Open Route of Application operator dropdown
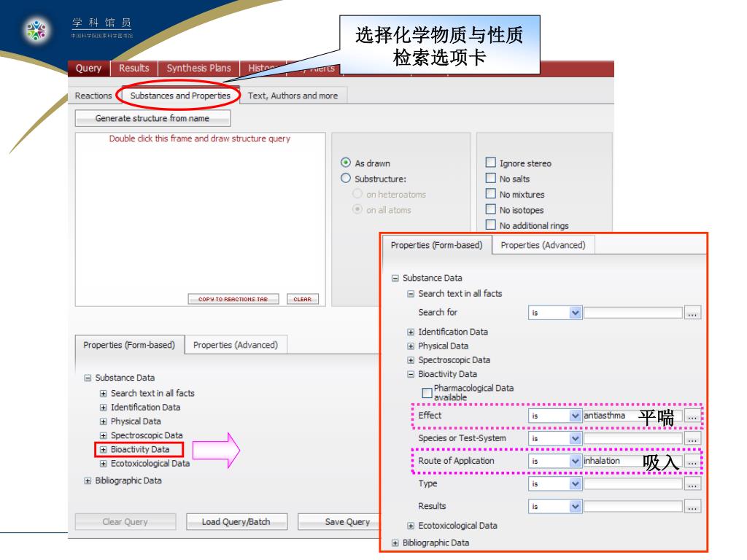 (576, 461)
